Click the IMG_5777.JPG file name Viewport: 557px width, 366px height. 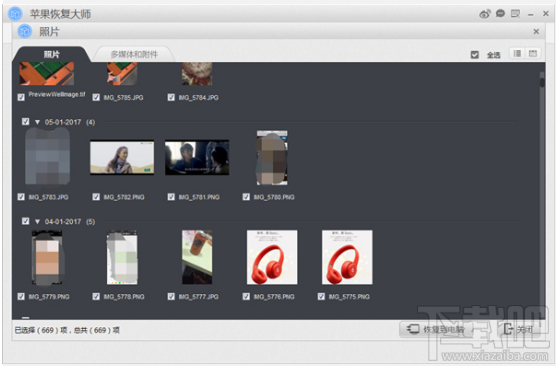point(199,297)
